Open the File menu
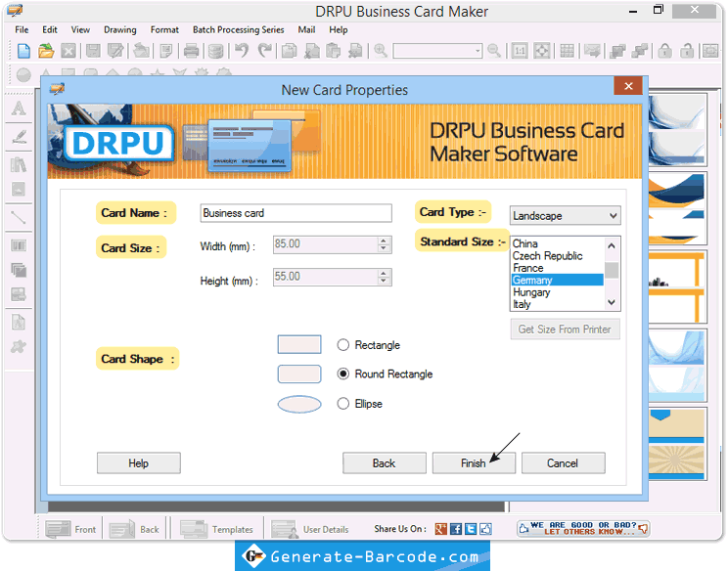The height and width of the screenshot is (571, 728). point(22,29)
